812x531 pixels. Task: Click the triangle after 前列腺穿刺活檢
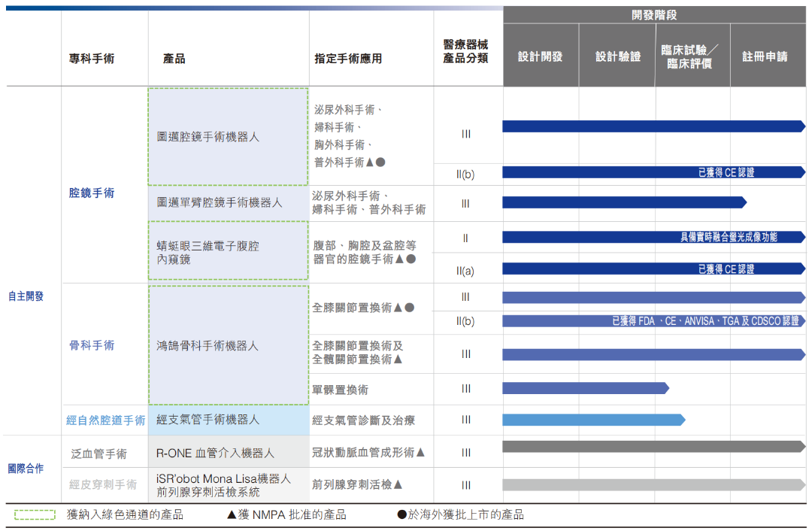coord(398,485)
